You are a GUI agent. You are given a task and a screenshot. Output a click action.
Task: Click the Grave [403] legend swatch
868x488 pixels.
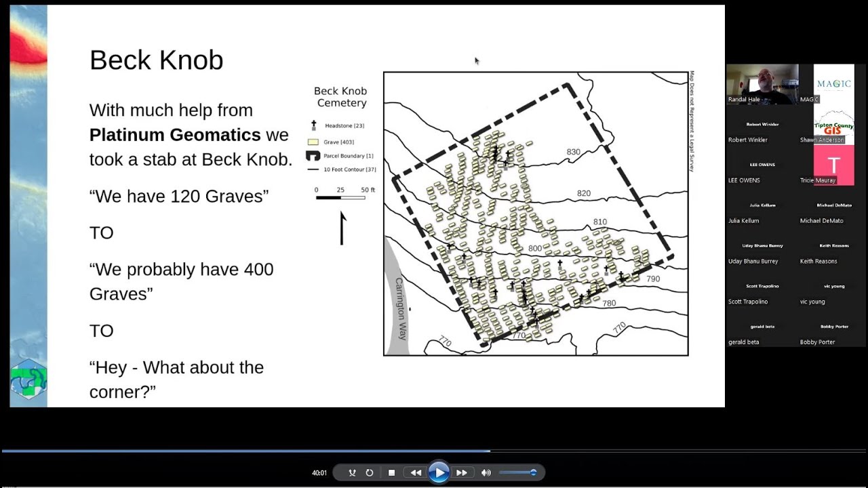pyautogui.click(x=313, y=142)
